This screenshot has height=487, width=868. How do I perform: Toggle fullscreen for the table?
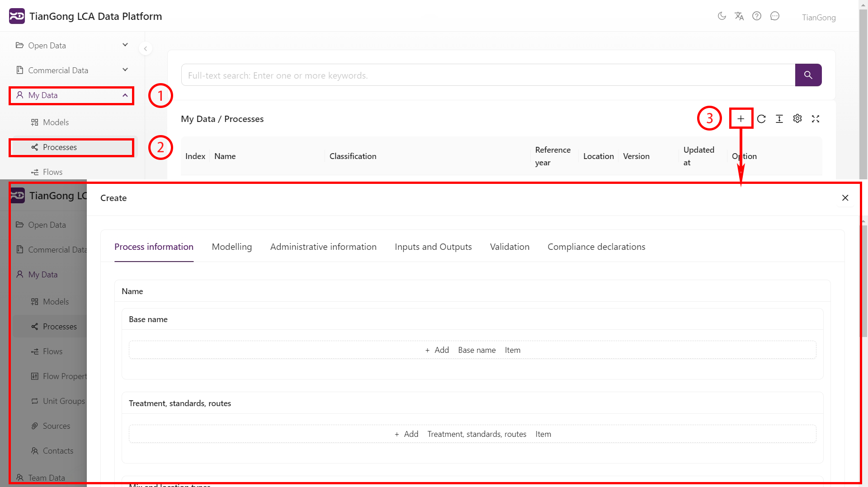(816, 119)
